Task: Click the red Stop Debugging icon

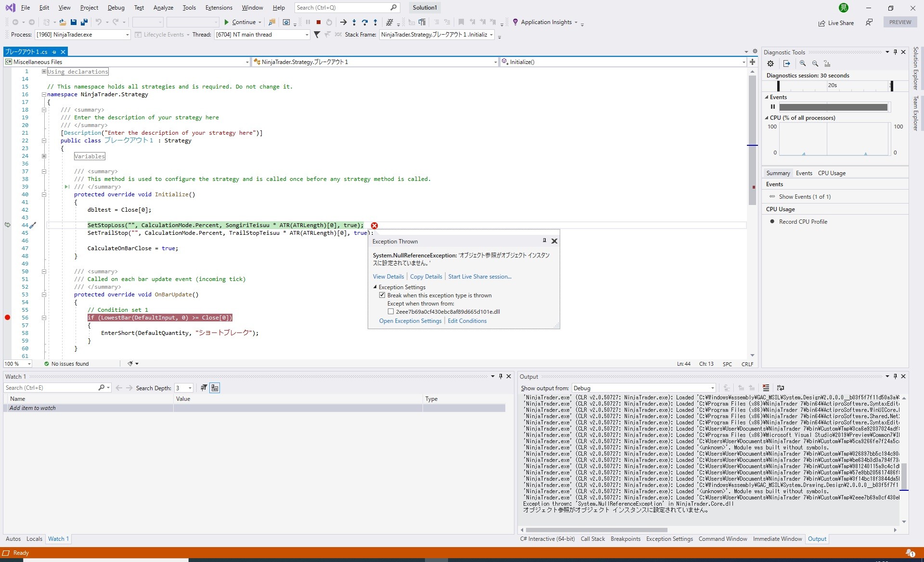Action: pos(318,22)
